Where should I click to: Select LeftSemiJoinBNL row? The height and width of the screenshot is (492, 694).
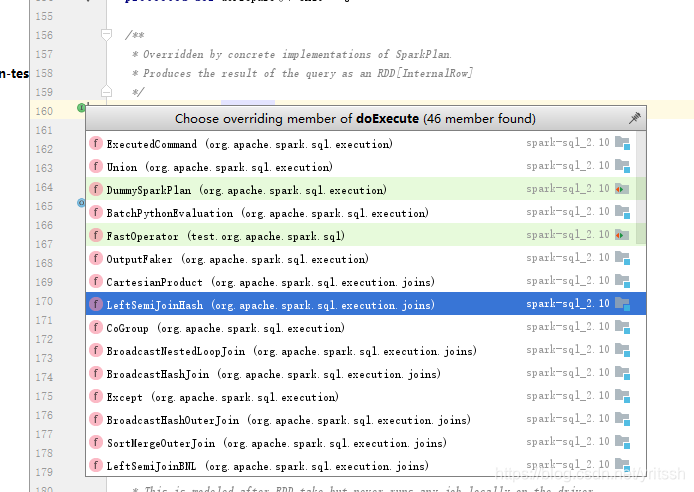click(366, 465)
